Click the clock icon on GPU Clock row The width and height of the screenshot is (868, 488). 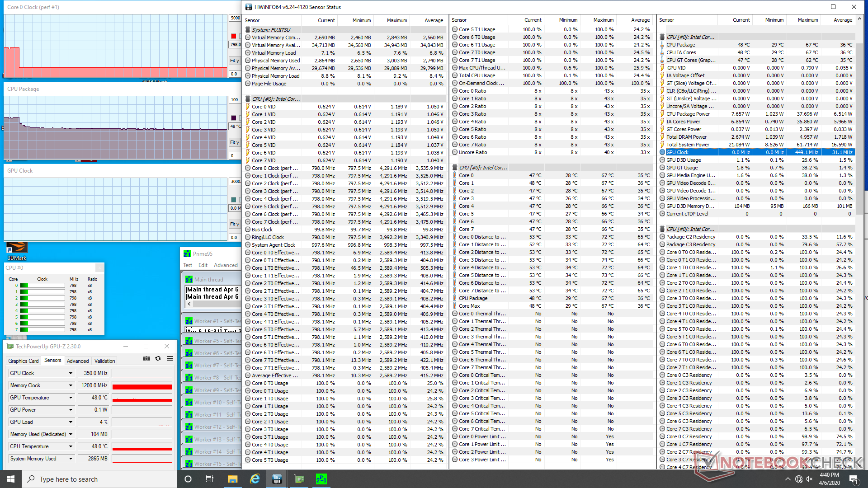662,152
